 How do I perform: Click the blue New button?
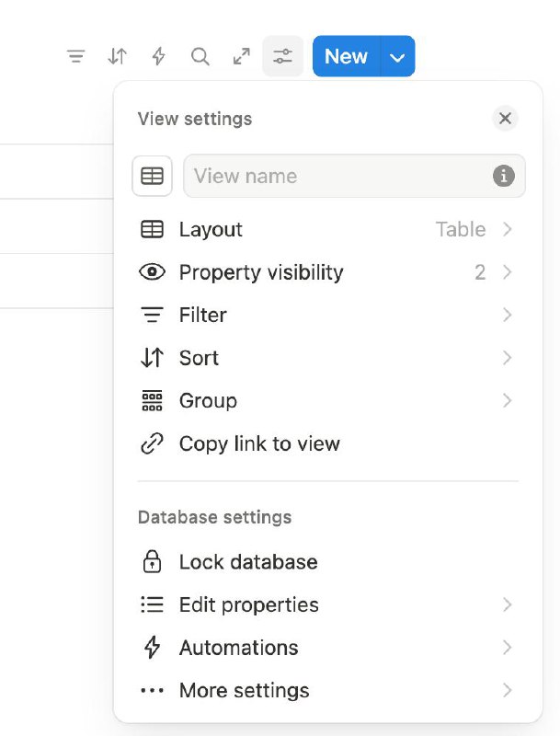click(x=347, y=56)
